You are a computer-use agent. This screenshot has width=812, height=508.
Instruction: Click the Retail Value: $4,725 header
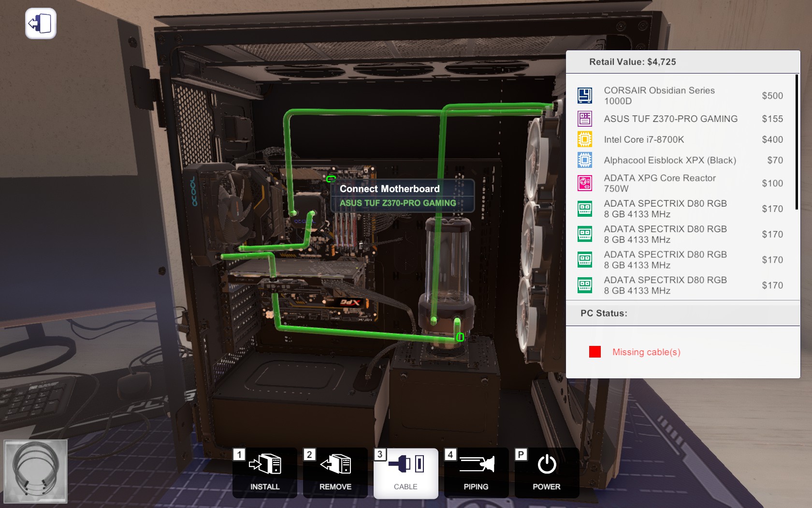click(632, 62)
